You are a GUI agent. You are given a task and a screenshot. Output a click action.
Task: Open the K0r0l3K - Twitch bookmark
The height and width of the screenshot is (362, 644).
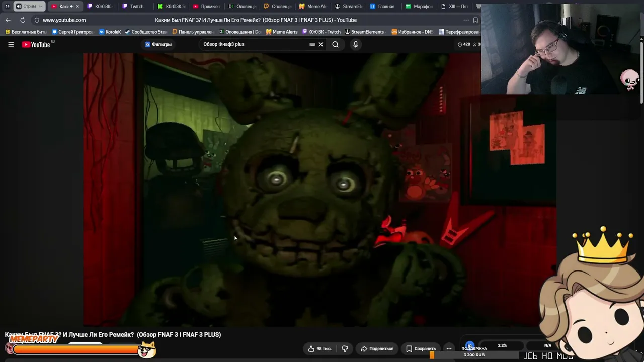[321, 32]
